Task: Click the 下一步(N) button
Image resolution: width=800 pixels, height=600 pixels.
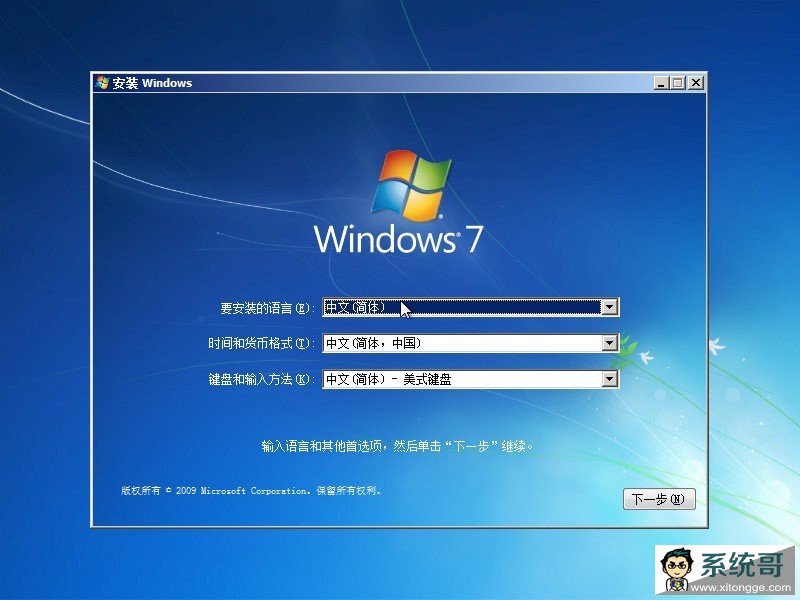Action: [659, 499]
